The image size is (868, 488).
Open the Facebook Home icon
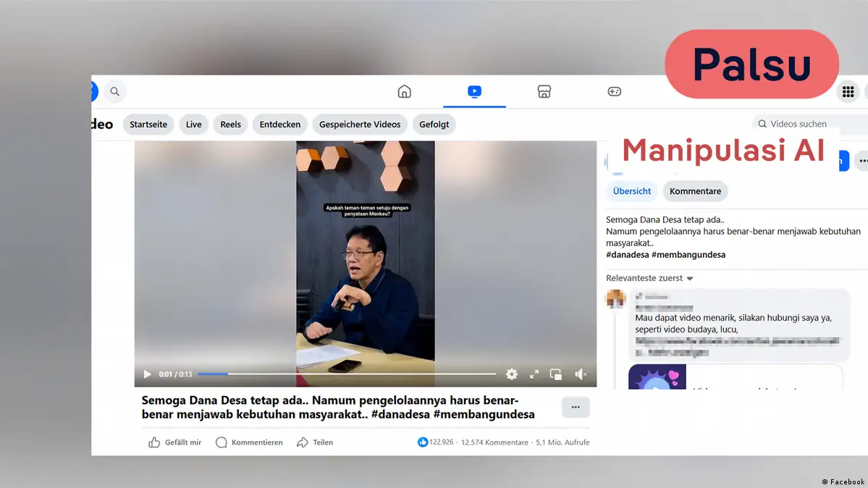click(x=405, y=91)
